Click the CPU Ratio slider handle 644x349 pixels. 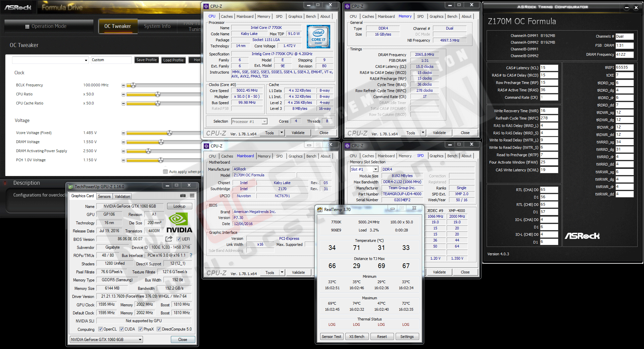click(158, 94)
